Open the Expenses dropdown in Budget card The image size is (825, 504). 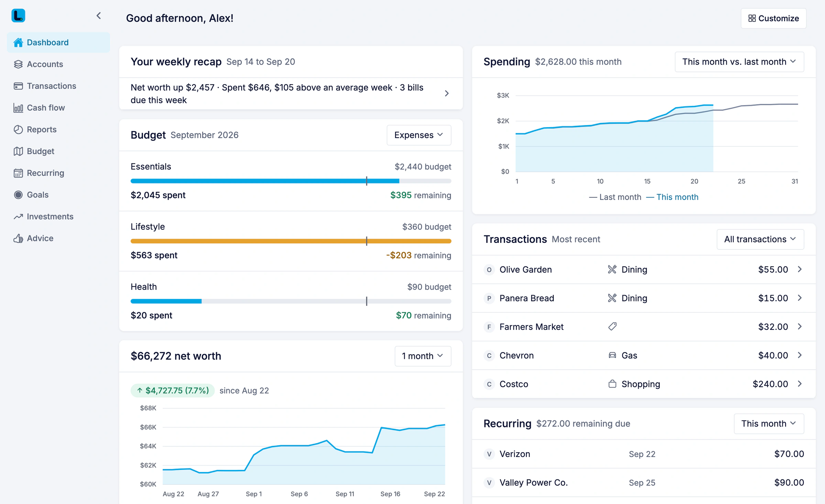(x=419, y=135)
